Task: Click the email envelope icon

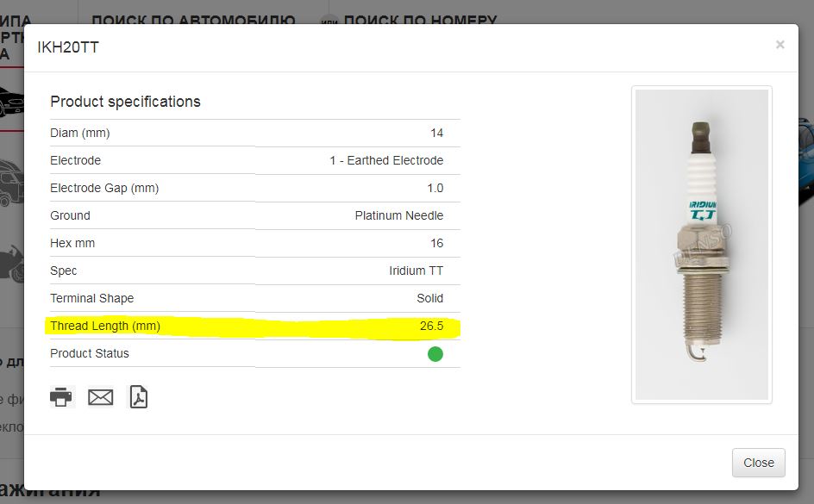Action: pos(101,397)
